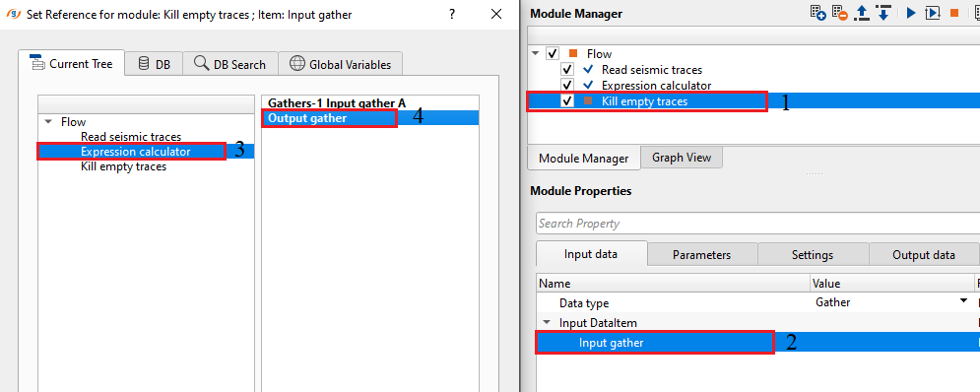Select Read seismic traces in Module Manager
This screenshot has width=980, height=392.
point(652,69)
